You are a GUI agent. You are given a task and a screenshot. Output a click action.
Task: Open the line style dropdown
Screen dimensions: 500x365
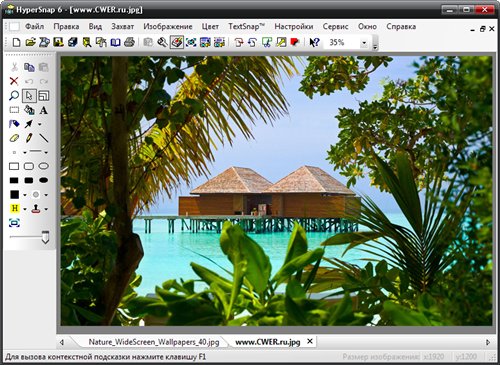coord(46,153)
